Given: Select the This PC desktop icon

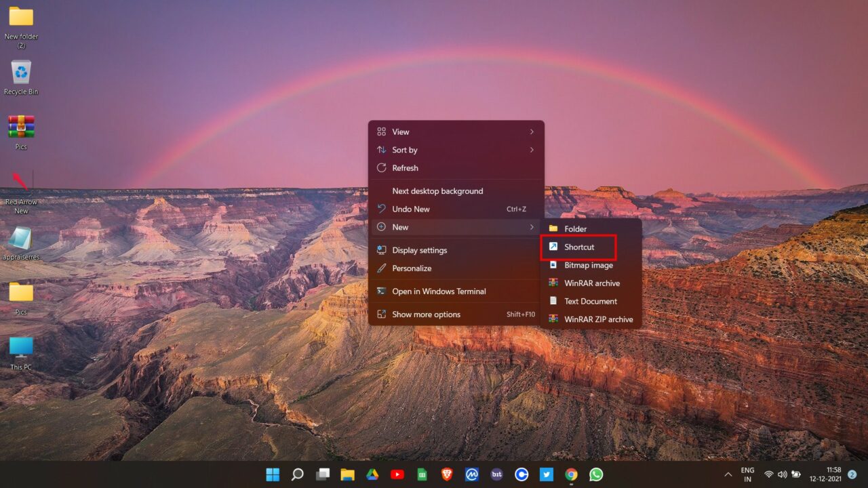Looking at the screenshot, I should [x=21, y=352].
